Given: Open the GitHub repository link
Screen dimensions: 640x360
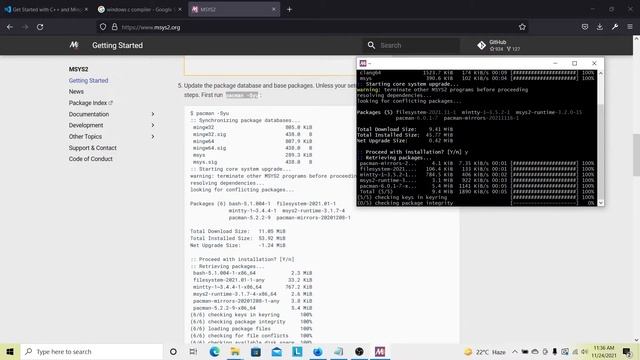Looking at the screenshot, I should click(498, 45).
